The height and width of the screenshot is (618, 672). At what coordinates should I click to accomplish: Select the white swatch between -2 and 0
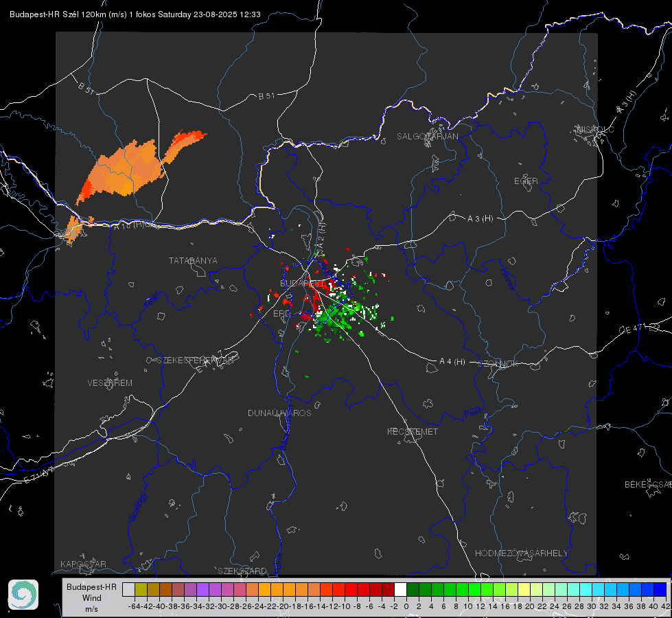(400, 589)
